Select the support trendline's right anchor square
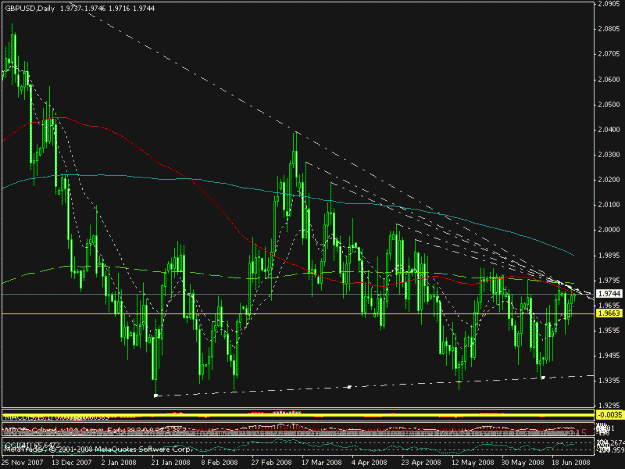Screen dimensions: 625x469 point(542,377)
